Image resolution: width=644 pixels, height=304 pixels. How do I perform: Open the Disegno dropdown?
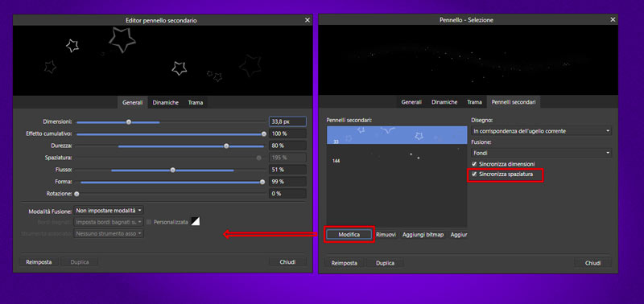point(541,131)
